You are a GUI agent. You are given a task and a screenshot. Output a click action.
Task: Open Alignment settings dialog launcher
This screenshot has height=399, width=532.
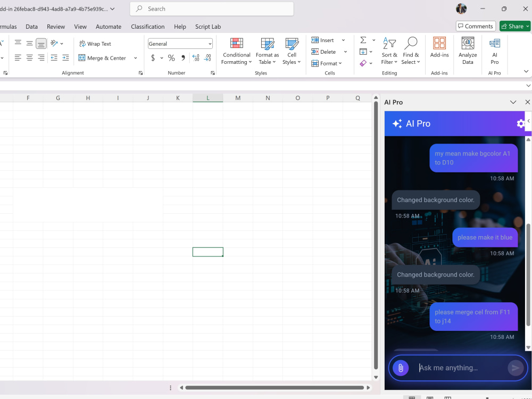pos(140,73)
